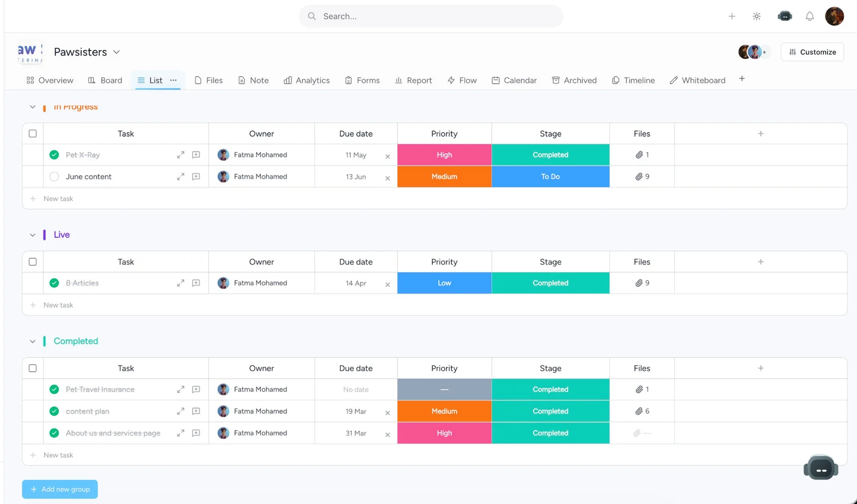Collapse the In Progress group
This screenshot has width=857, height=504.
[x=33, y=107]
